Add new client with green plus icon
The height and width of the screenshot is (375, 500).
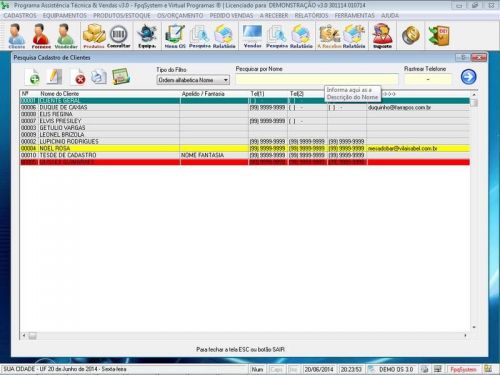pos(32,77)
